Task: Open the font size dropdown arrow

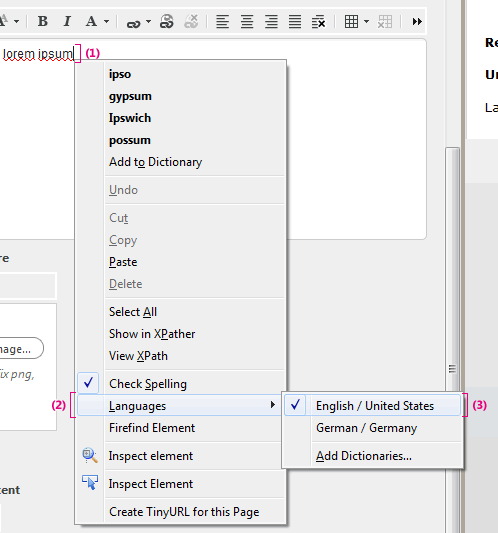Action: click(17, 22)
